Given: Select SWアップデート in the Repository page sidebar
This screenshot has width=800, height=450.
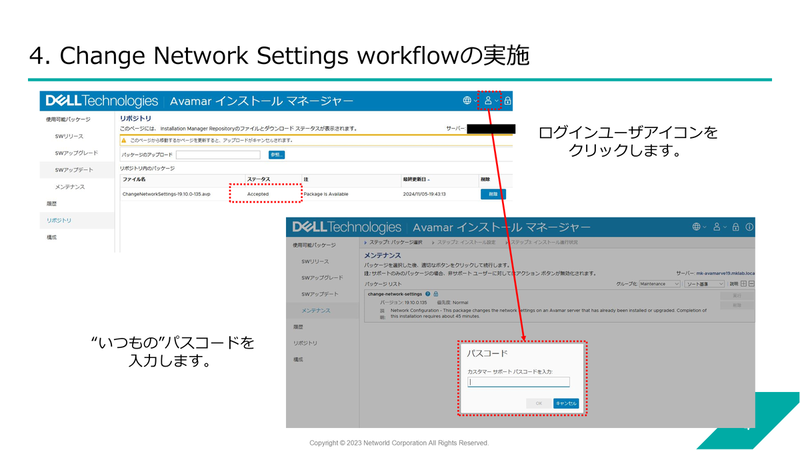Looking at the screenshot, I should [74, 170].
